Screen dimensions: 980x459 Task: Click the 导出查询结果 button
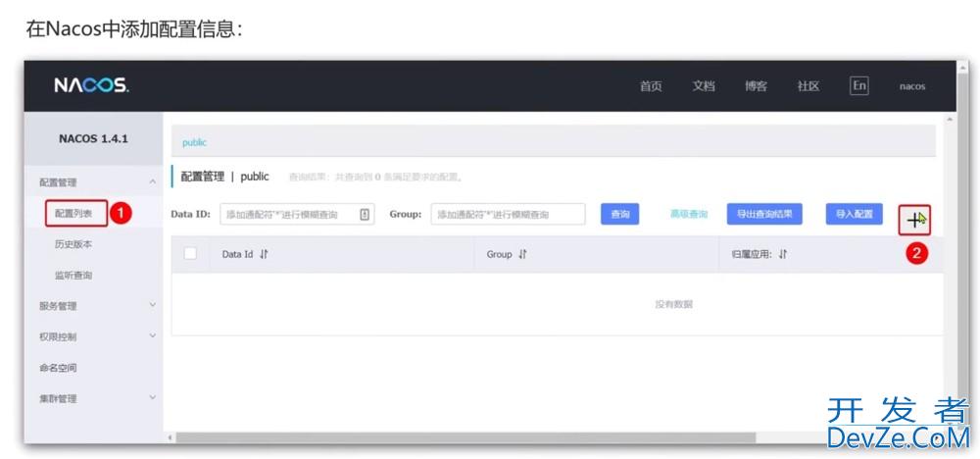click(x=764, y=214)
